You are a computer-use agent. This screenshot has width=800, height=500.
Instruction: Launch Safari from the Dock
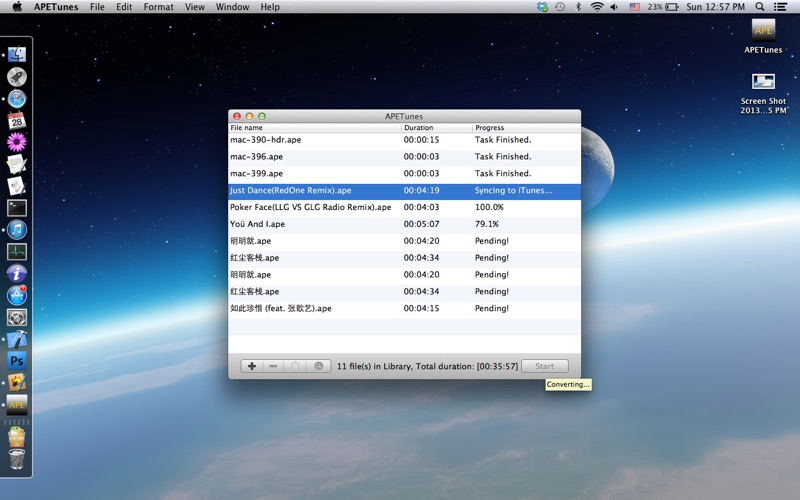pyautogui.click(x=17, y=98)
